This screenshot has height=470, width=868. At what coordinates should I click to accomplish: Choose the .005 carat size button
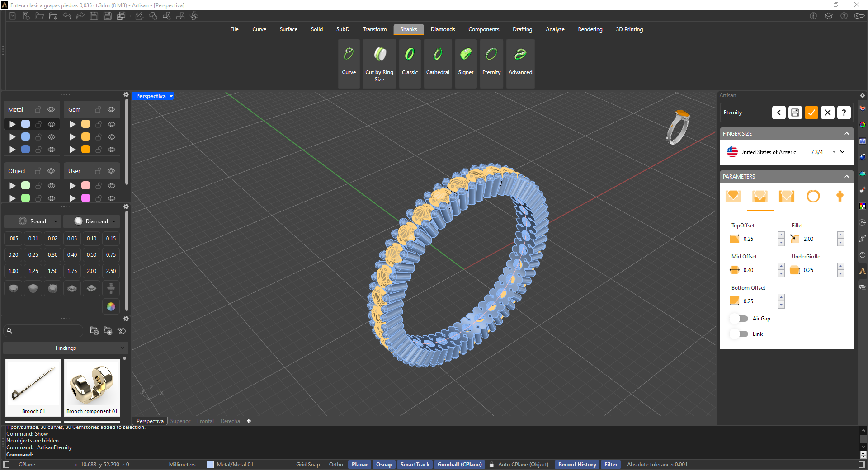coord(14,239)
